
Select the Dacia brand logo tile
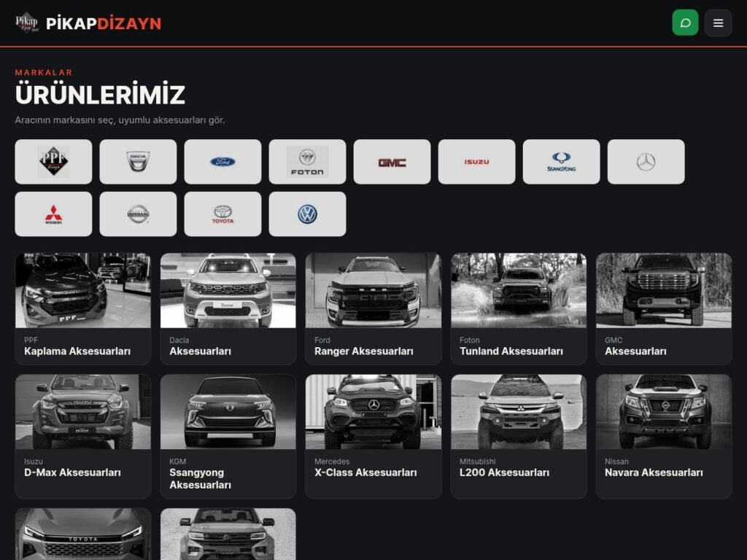[x=138, y=161]
